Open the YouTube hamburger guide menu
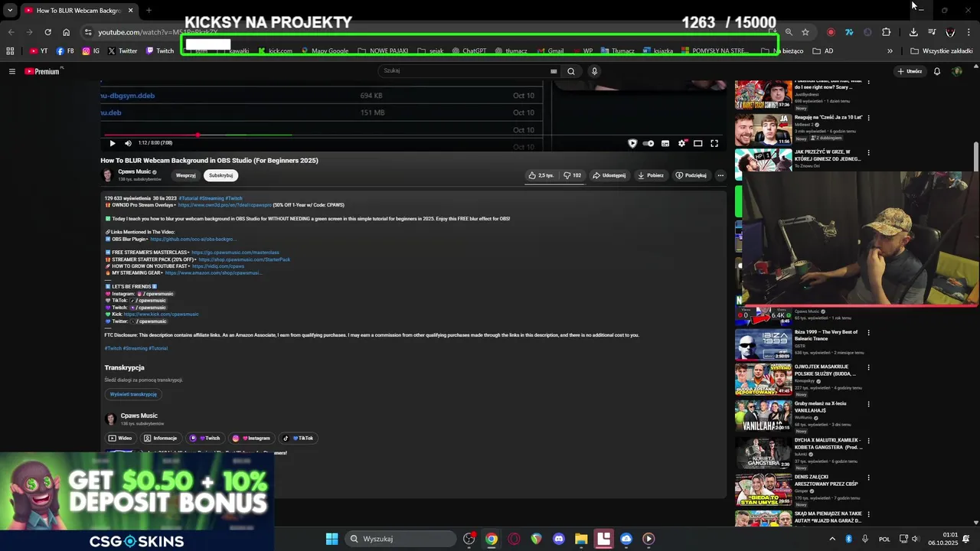The image size is (980, 551). click(11, 71)
